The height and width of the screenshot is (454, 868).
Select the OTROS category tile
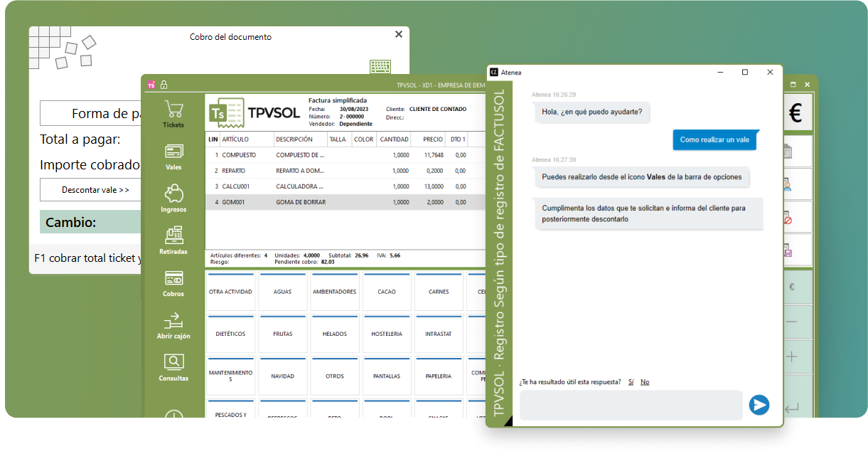(x=334, y=376)
